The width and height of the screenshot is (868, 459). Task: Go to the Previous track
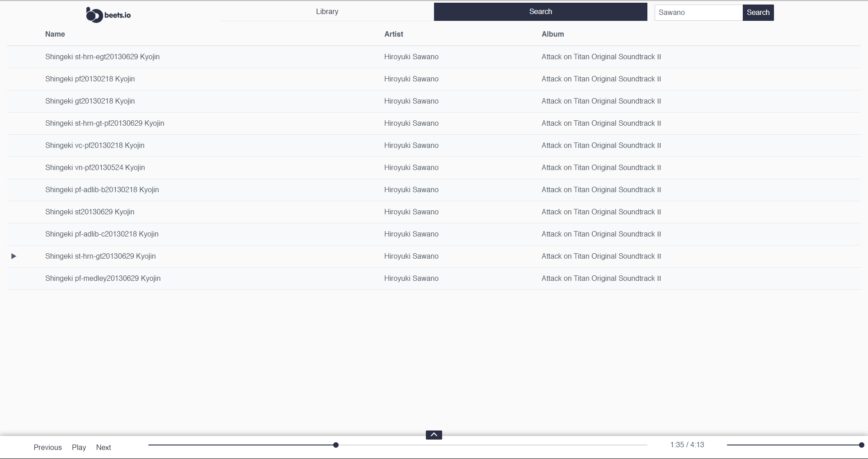coord(48,447)
